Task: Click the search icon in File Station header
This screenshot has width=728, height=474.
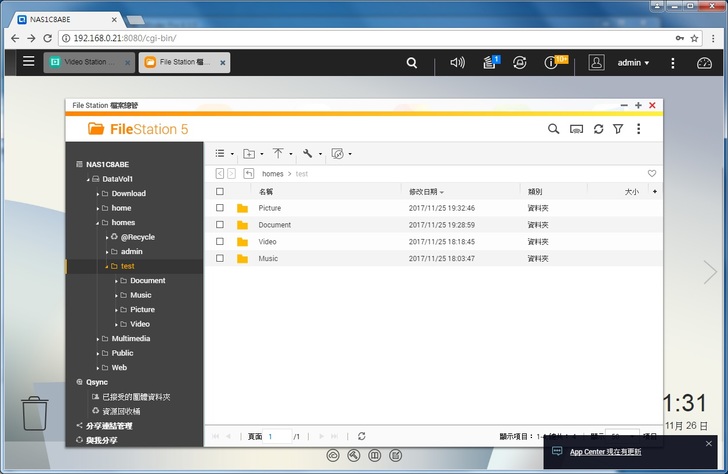Action: click(x=553, y=129)
